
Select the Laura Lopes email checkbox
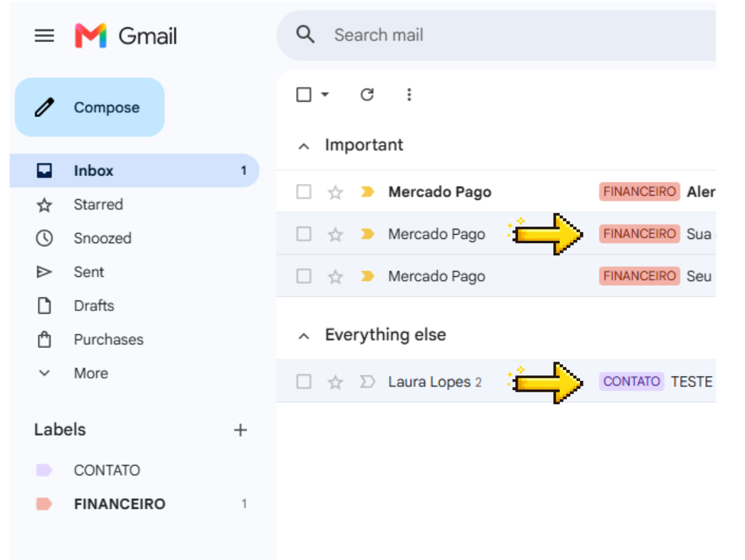pyautogui.click(x=304, y=382)
